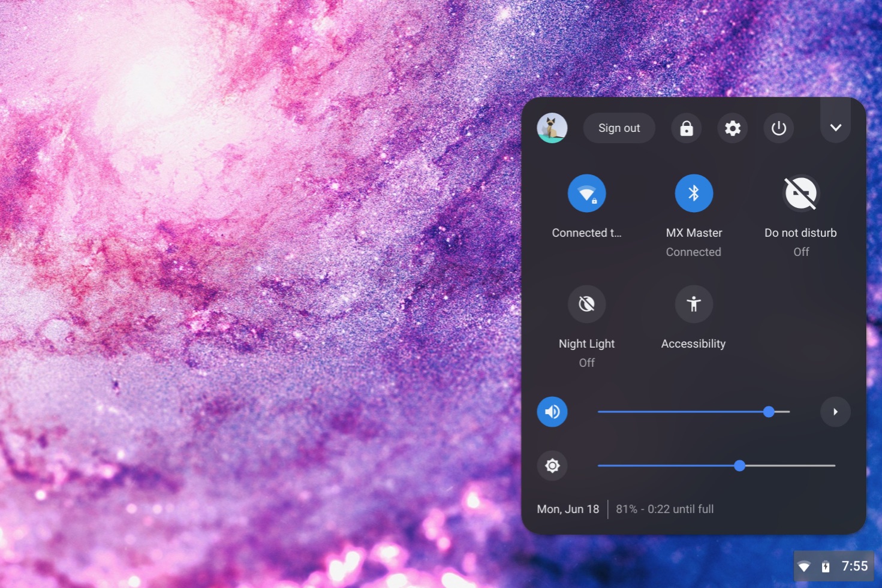882x588 pixels.
Task: Toggle Bluetooth off via MX Master tile
Action: 693,193
